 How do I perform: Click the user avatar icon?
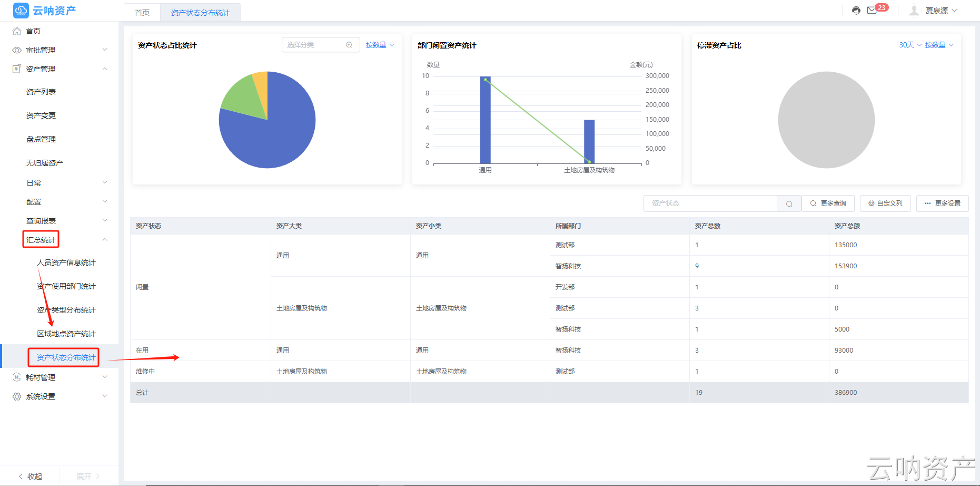914,11
